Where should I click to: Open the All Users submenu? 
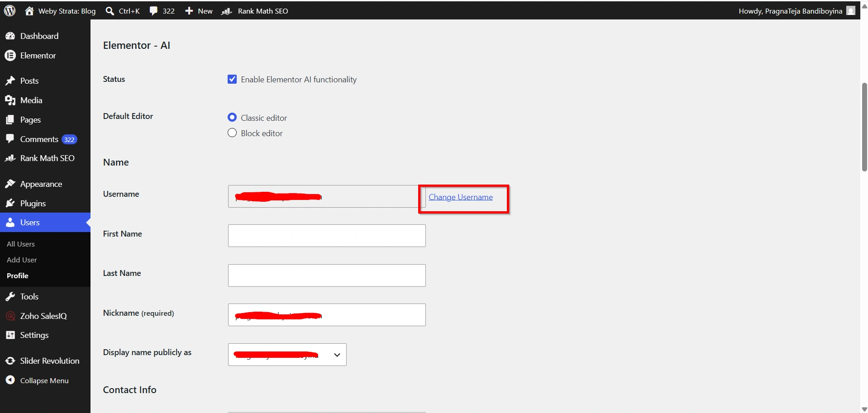pos(21,244)
